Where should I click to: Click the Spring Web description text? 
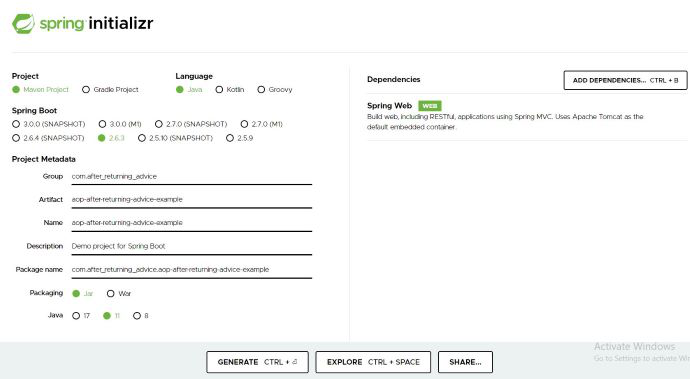pyautogui.click(x=505, y=122)
